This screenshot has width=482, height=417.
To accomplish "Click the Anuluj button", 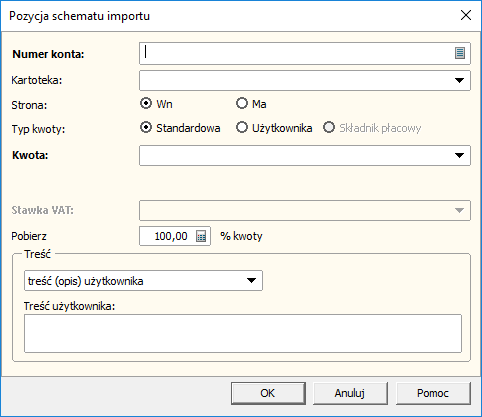I will [350, 393].
